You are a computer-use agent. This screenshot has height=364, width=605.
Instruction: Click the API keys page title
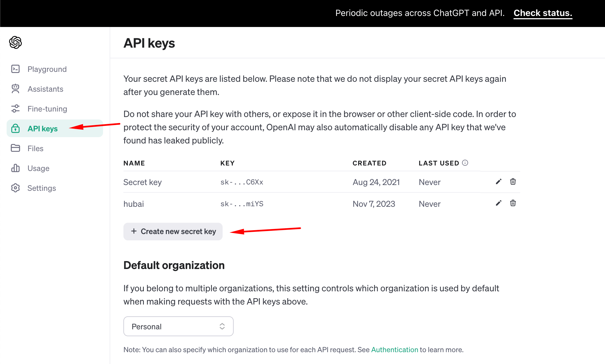point(149,43)
